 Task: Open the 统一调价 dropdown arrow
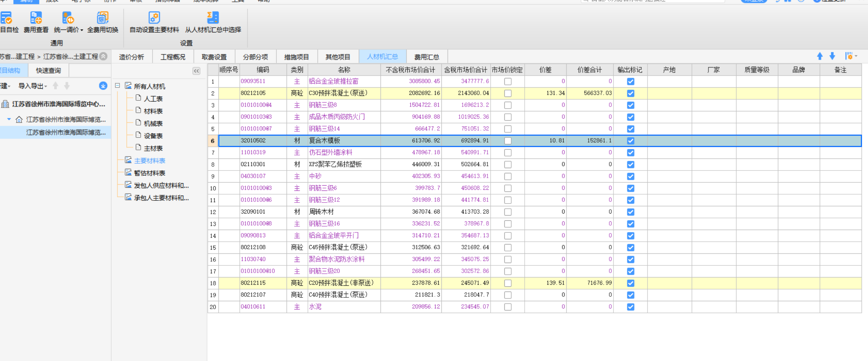(82, 30)
